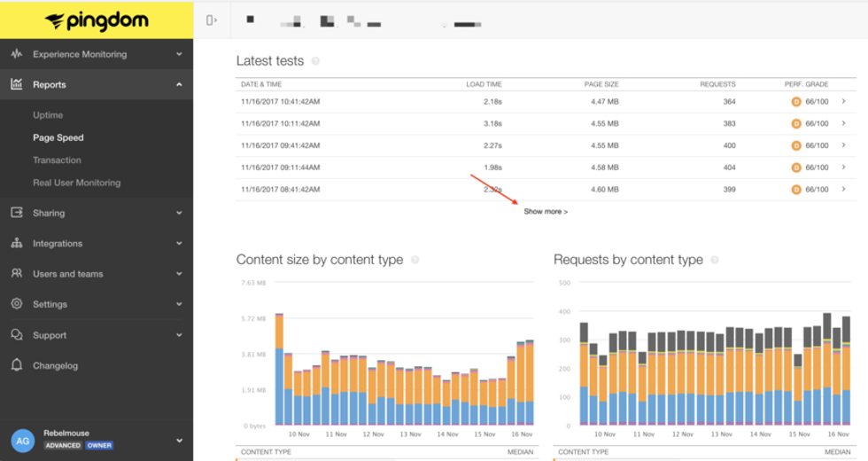Click help icon beside Requests by content type

[x=715, y=261]
